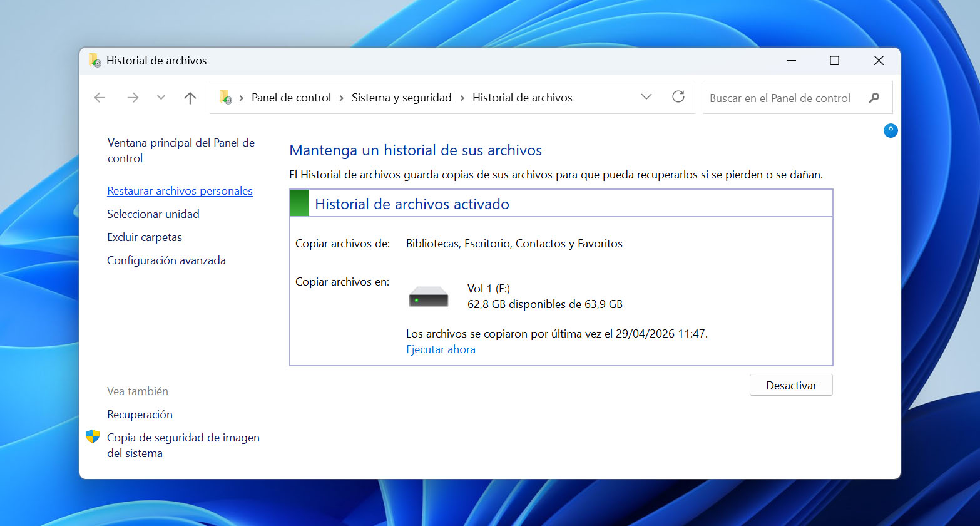
Task: Select Panel de control in breadcrumb
Action: pos(291,98)
